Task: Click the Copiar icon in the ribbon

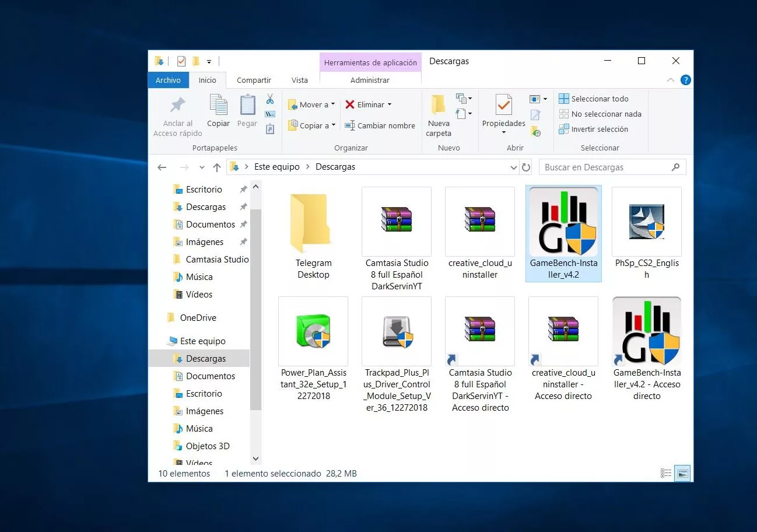Action: point(219,105)
